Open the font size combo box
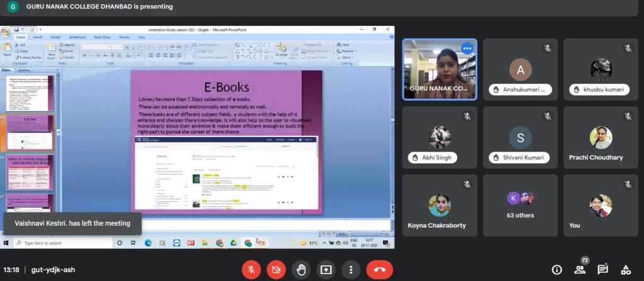This screenshot has width=644, height=281. click(117, 47)
